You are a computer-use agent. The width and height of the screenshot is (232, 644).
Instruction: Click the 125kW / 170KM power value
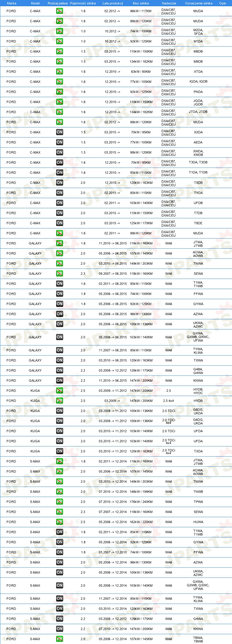[x=141, y=223]
